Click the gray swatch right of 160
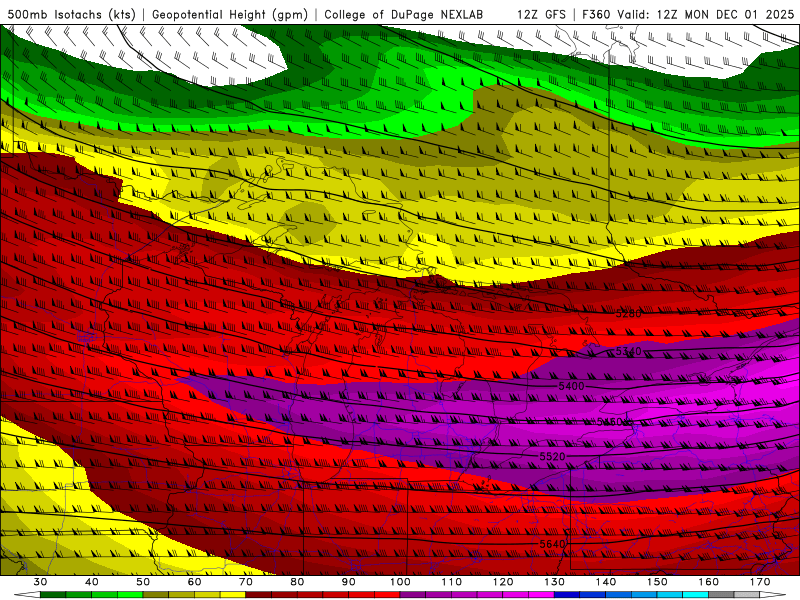Image resolution: width=800 pixels, height=600 pixels. [x=721, y=595]
